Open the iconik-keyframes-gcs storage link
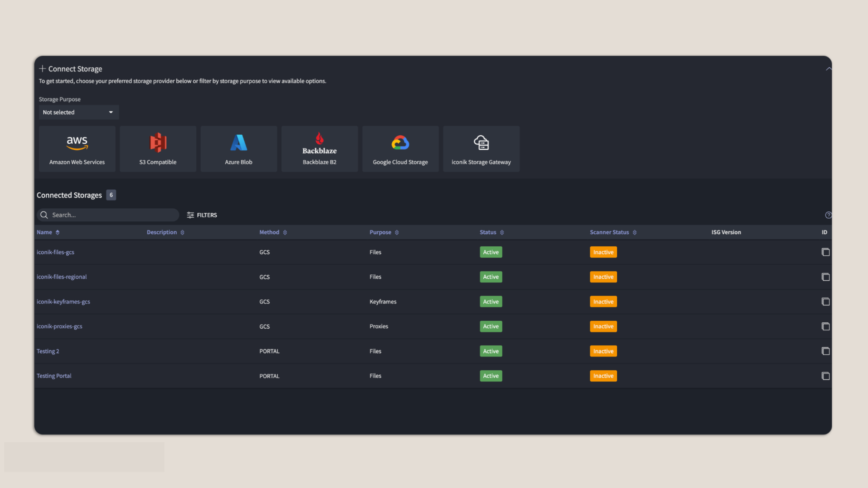This screenshot has height=488, width=868. (x=64, y=302)
